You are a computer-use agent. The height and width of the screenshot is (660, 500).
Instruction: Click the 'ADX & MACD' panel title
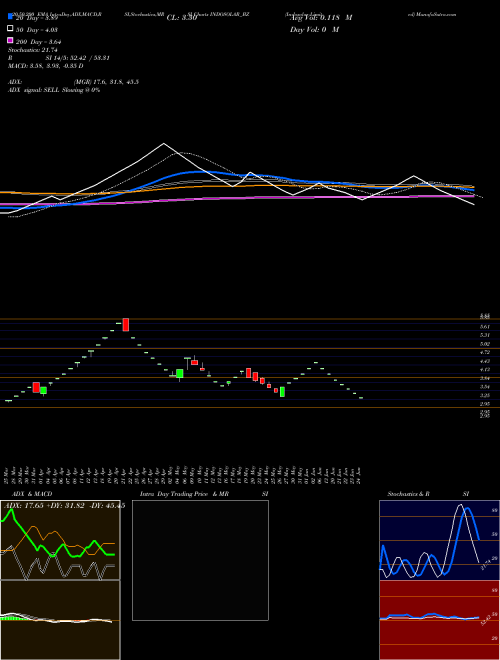coord(32,494)
